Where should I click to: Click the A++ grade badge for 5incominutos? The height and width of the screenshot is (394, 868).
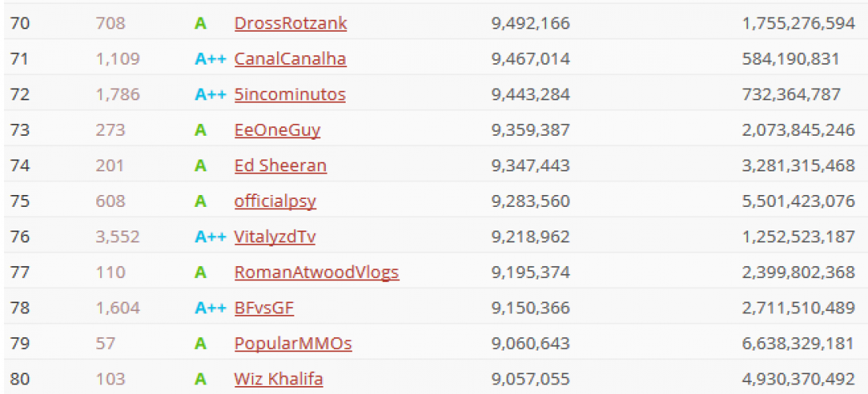click(211, 94)
